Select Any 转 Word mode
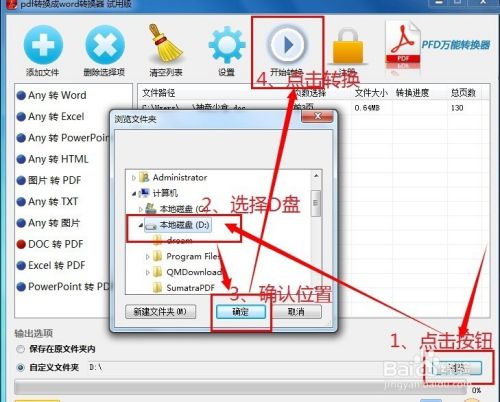This screenshot has height=402, width=500. point(52,95)
